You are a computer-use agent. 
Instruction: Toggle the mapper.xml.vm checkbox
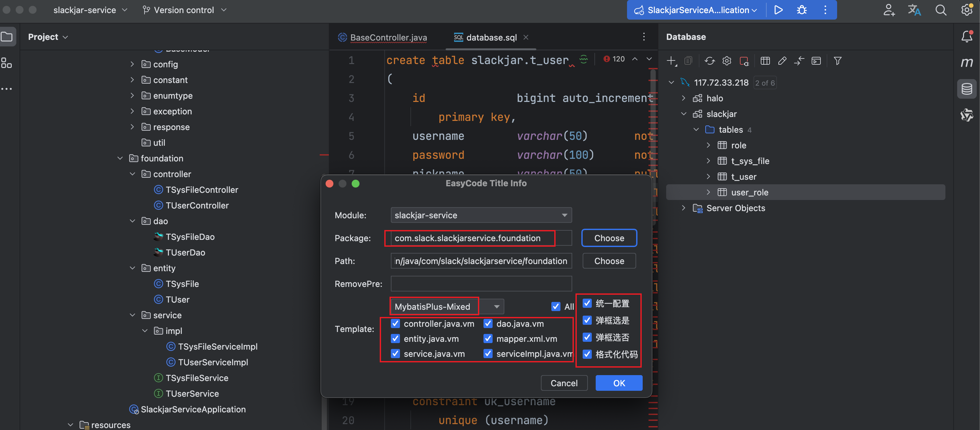coord(488,339)
